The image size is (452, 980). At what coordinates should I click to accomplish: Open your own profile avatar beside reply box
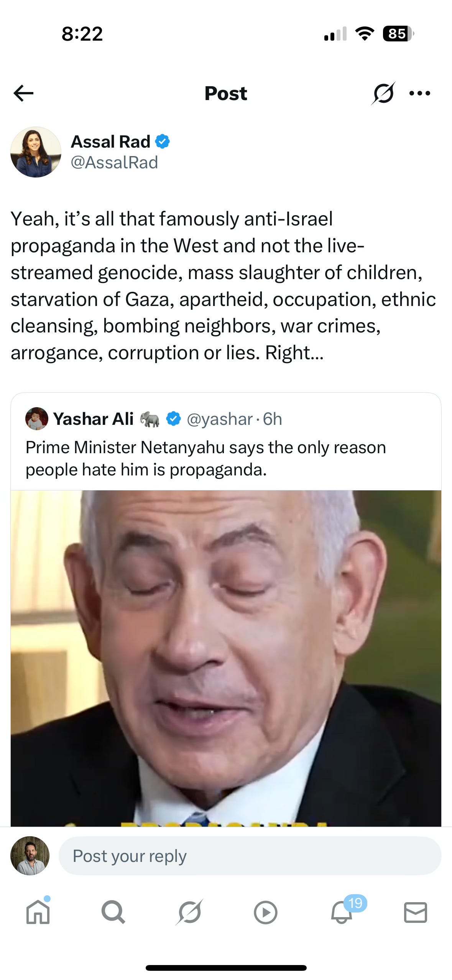tap(30, 856)
